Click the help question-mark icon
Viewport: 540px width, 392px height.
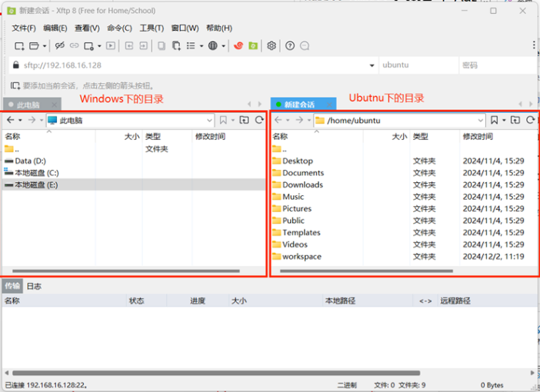290,45
